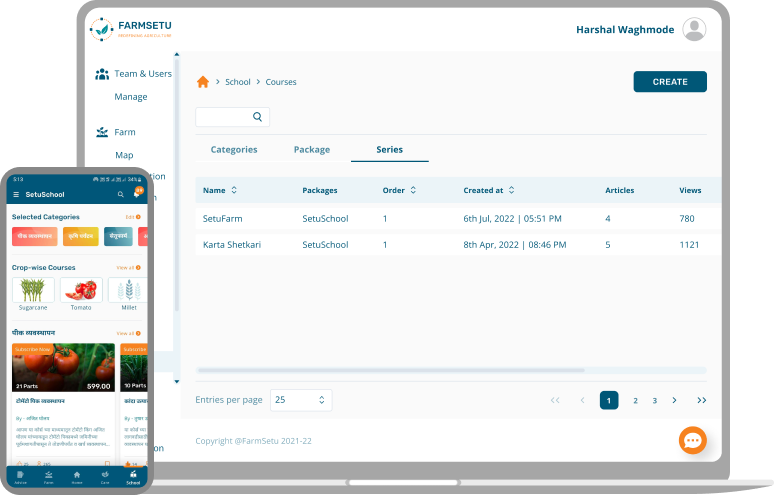The height and width of the screenshot is (495, 774).
Task: Open the Entries per page dropdown
Action: click(x=301, y=400)
